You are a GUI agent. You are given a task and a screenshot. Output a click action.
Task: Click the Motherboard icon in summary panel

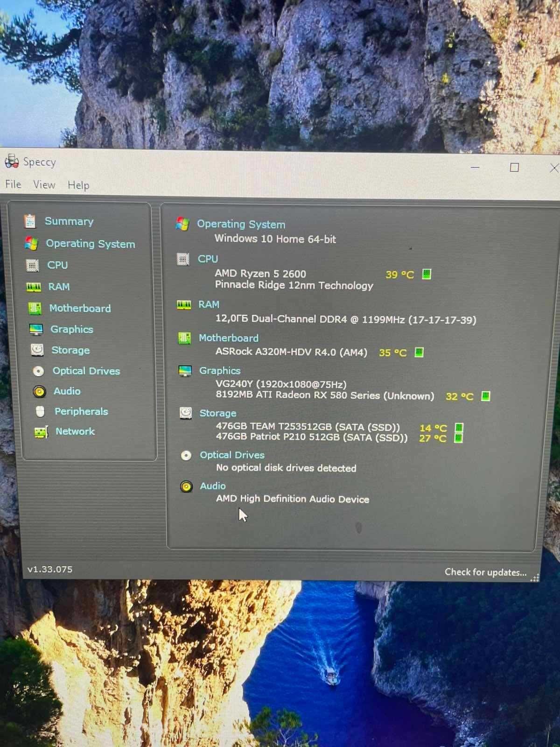(x=184, y=338)
